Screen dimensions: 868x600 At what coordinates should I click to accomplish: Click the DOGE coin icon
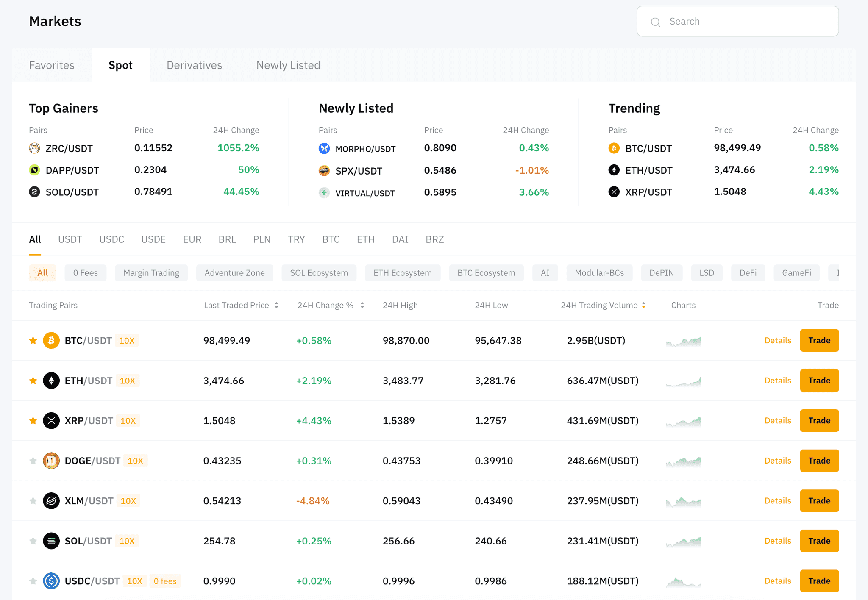(51, 461)
